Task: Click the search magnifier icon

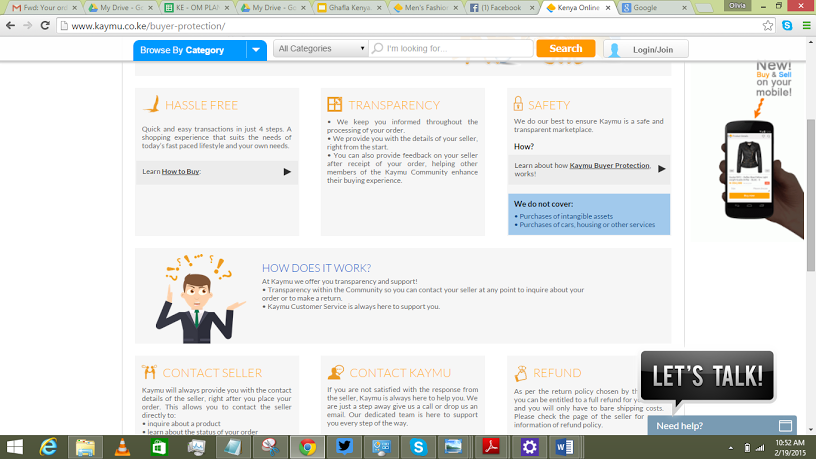Action: pos(378,48)
